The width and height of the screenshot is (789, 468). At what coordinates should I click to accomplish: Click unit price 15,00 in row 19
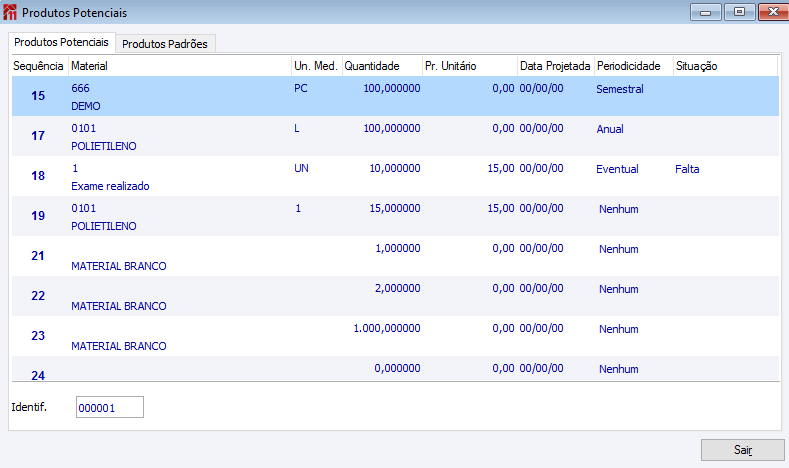(x=501, y=208)
